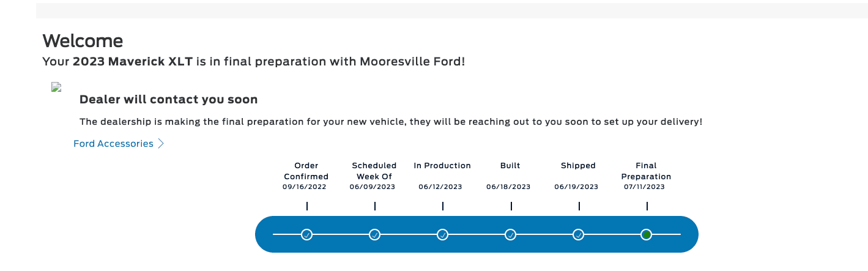The height and width of the screenshot is (271, 868).
Task: Select the In Production stage label
Action: 442,165
